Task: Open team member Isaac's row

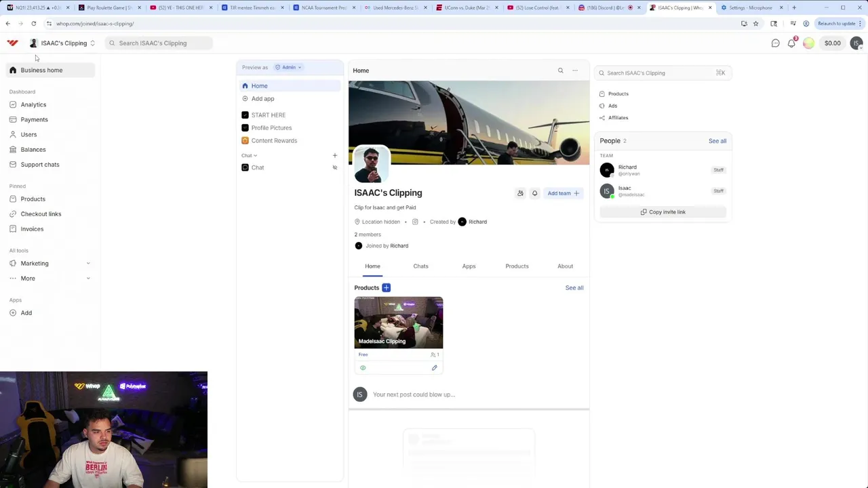Action: pyautogui.click(x=663, y=191)
